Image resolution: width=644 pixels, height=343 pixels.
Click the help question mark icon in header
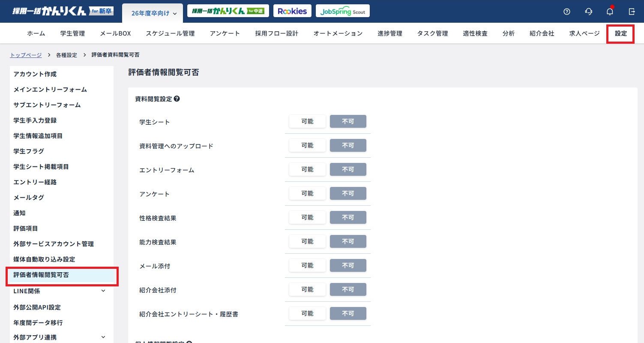pyautogui.click(x=567, y=12)
